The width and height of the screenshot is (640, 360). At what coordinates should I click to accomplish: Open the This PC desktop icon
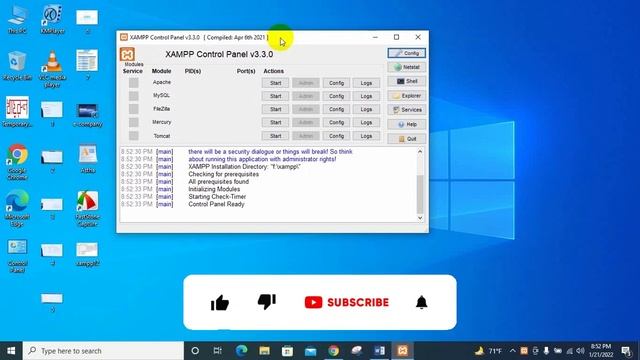(17, 20)
